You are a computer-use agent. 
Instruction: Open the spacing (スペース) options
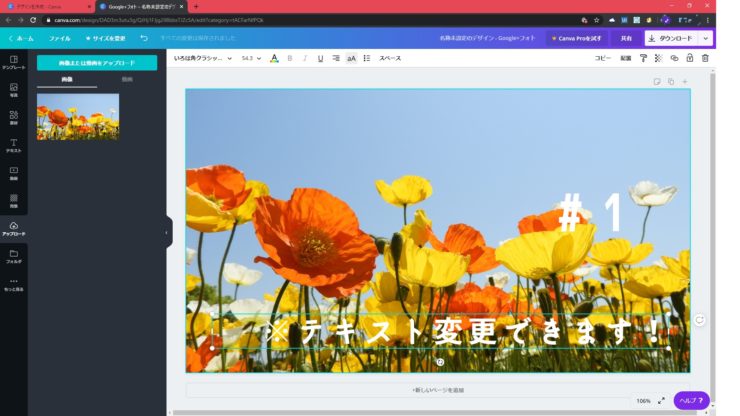[x=390, y=58]
